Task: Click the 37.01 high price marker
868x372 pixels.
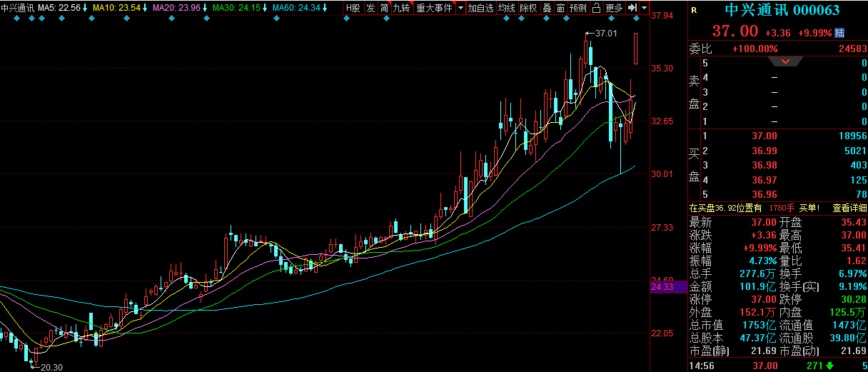Action: (x=605, y=34)
